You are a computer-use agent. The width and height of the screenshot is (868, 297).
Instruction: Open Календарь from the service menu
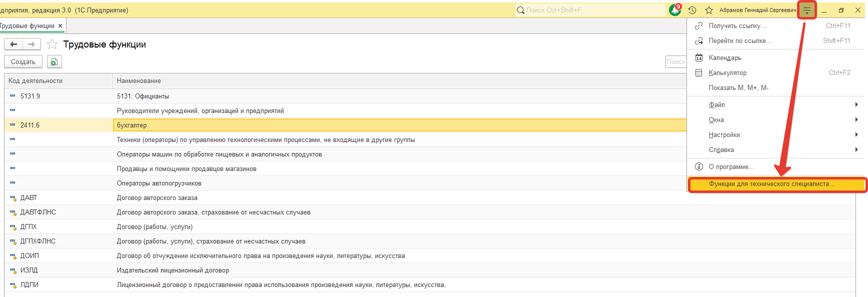pyautogui.click(x=725, y=57)
